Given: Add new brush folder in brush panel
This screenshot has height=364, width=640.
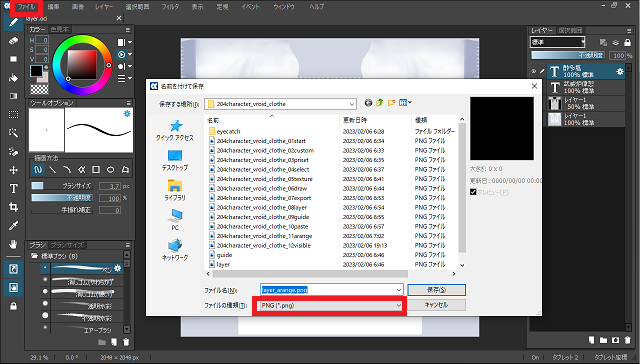Looking at the screenshot, I should (102, 342).
